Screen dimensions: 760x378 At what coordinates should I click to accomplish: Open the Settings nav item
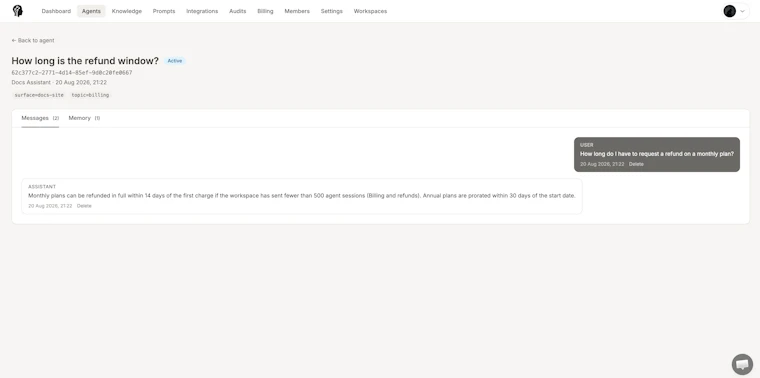332,11
